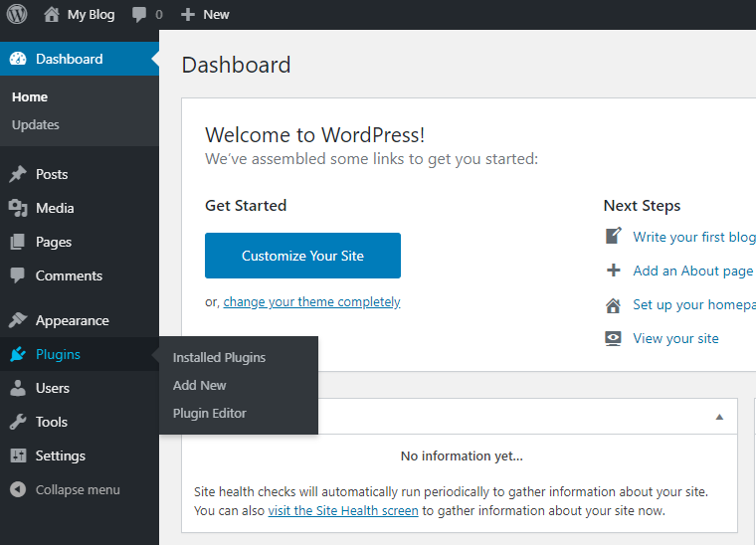Image resolution: width=756 pixels, height=545 pixels.
Task: Open visit the Site Health screen link
Action: (343, 510)
